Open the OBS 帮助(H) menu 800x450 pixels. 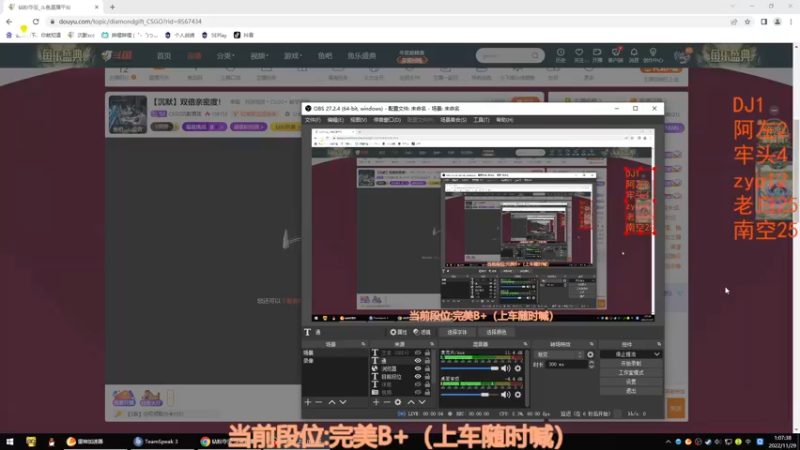coord(505,120)
